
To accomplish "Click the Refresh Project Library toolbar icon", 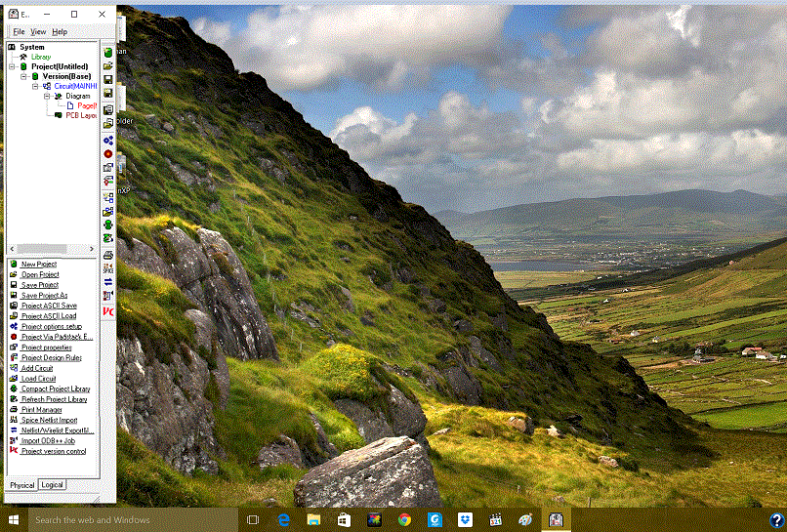I will [108, 238].
